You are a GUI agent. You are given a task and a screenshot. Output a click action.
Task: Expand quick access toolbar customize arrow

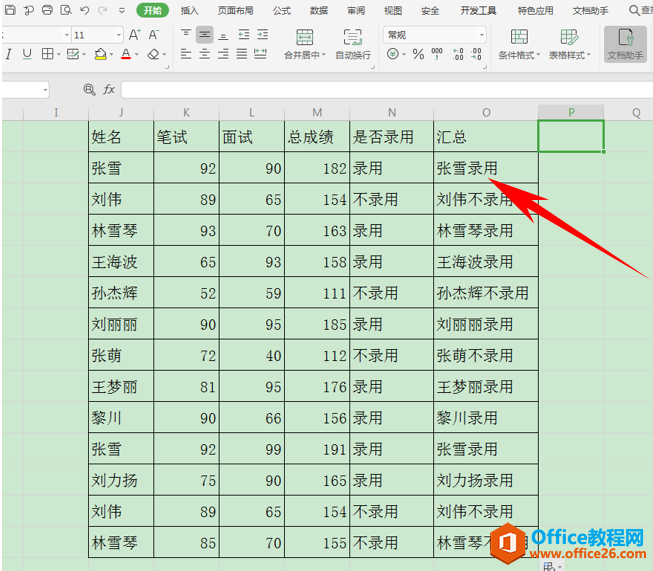click(x=122, y=10)
